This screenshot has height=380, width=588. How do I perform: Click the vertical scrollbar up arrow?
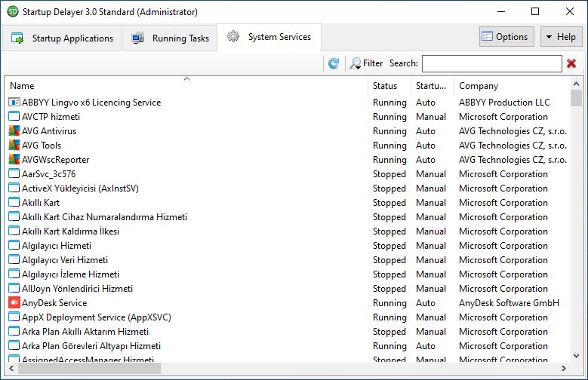577,84
